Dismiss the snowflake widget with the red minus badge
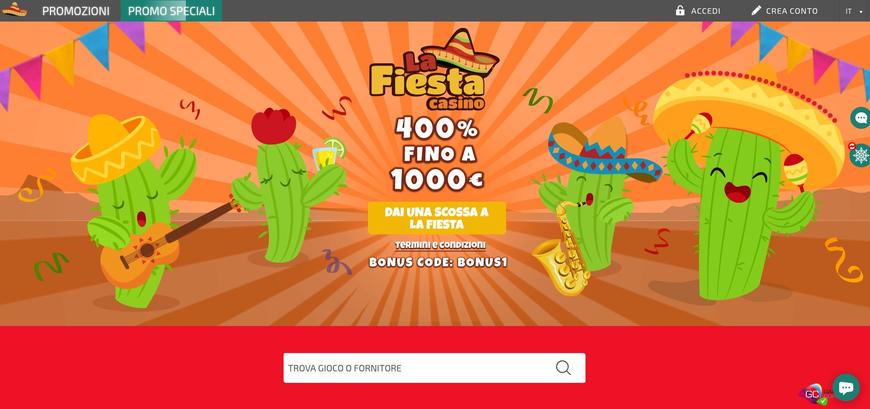This screenshot has width=870, height=409. coord(852,146)
